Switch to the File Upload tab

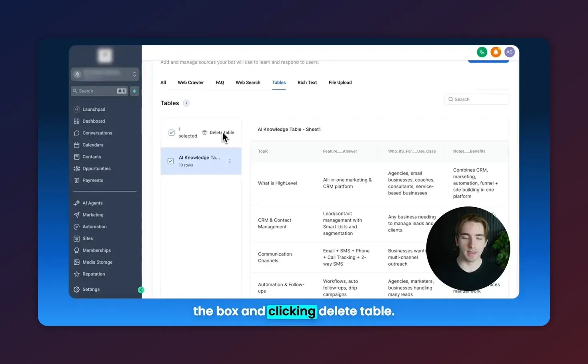point(340,83)
